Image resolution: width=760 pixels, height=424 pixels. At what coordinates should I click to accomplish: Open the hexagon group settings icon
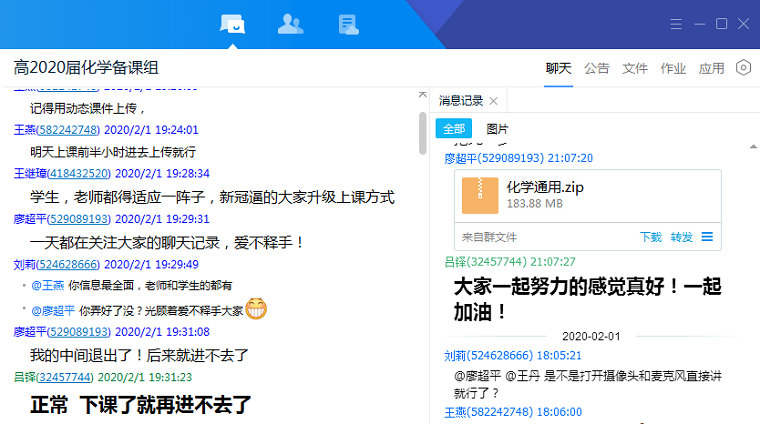pyautogui.click(x=743, y=68)
